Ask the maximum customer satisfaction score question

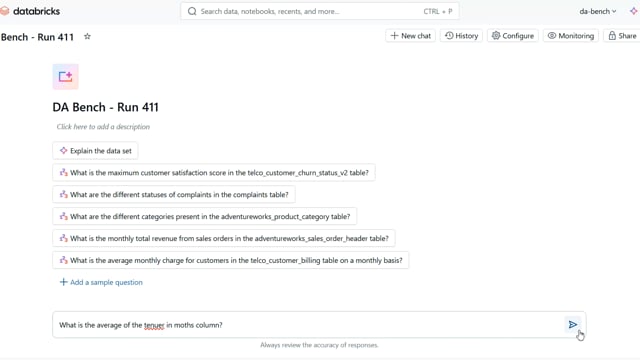(214, 173)
